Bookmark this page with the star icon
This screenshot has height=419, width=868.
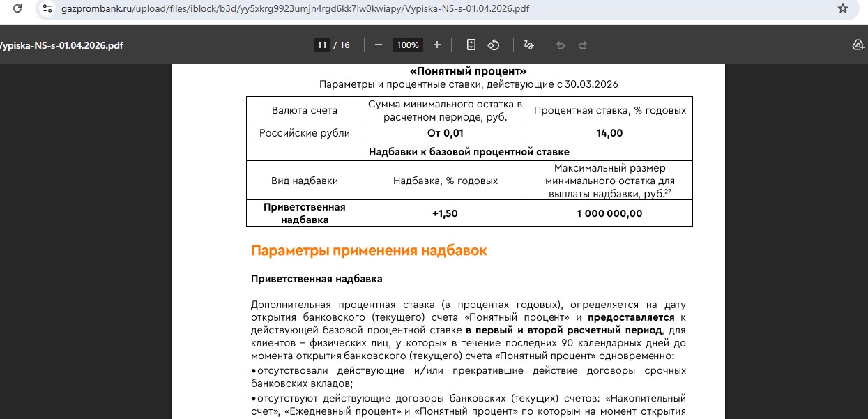tap(842, 9)
